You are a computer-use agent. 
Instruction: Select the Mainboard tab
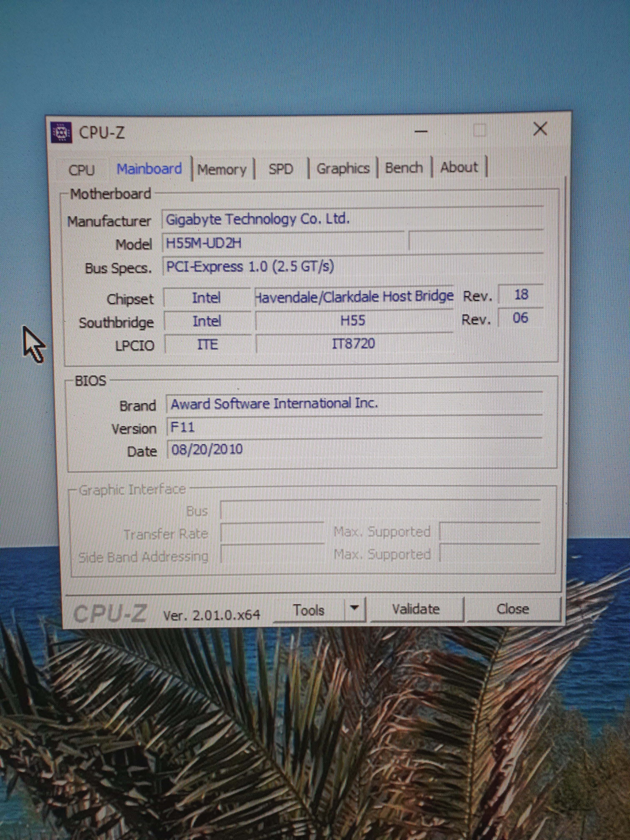coord(149,169)
